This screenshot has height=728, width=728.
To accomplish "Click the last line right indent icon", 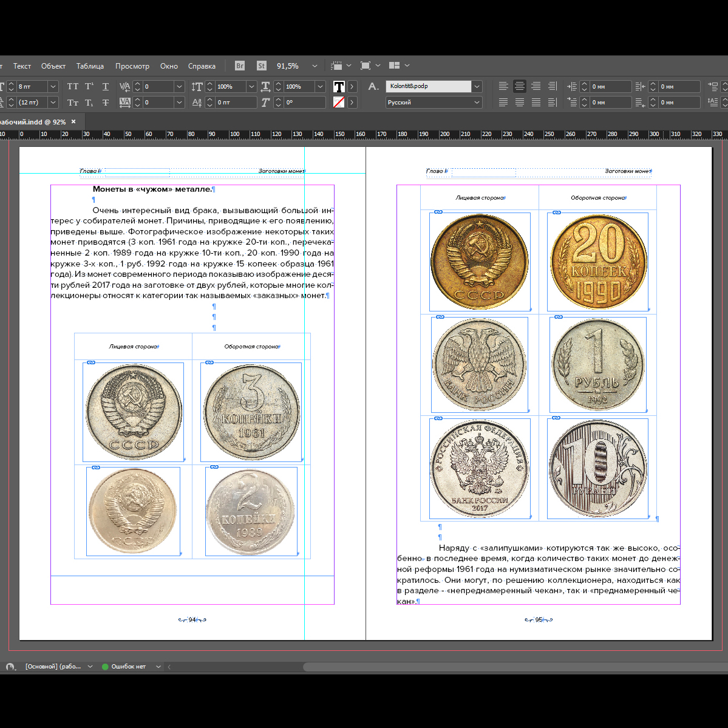I will [640, 102].
